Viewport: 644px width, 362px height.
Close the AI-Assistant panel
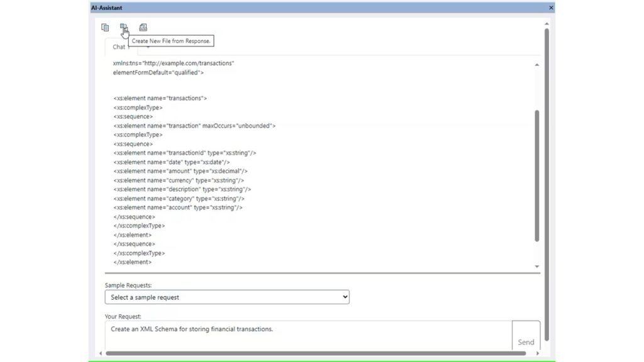(x=551, y=8)
